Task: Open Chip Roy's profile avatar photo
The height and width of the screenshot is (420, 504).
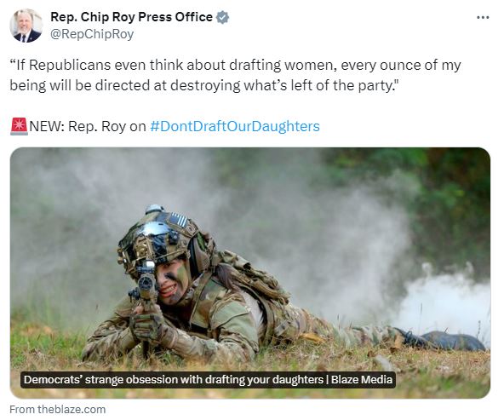Action: click(26, 26)
